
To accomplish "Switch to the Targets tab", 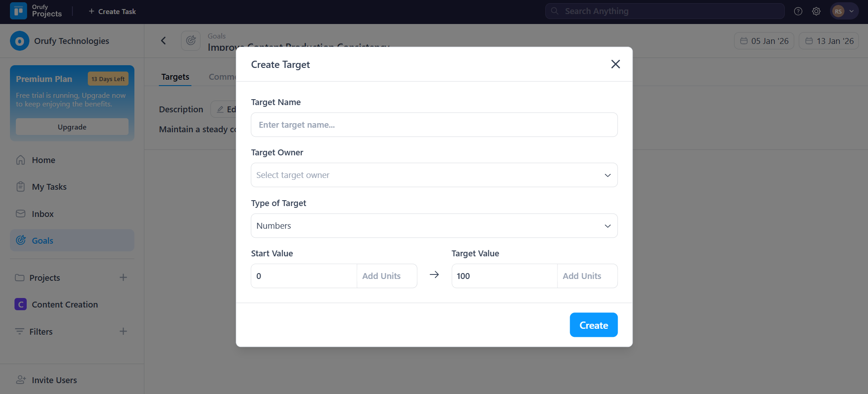I will tap(175, 77).
